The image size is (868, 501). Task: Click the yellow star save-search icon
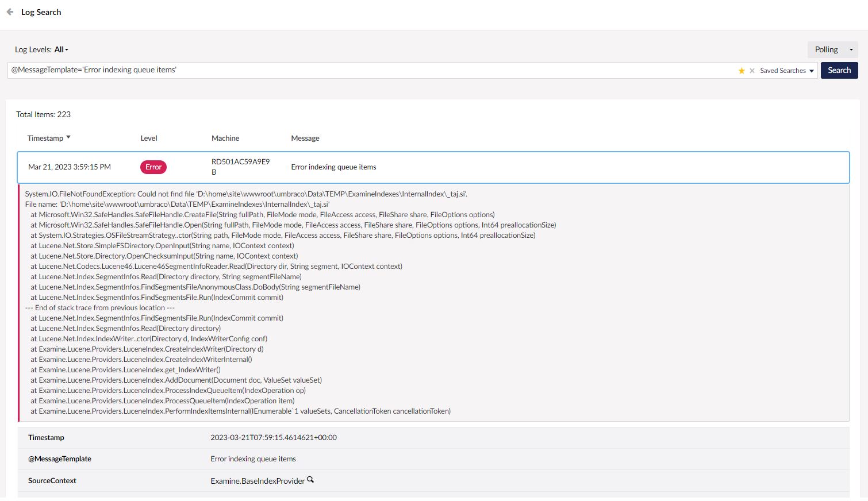pyautogui.click(x=742, y=71)
